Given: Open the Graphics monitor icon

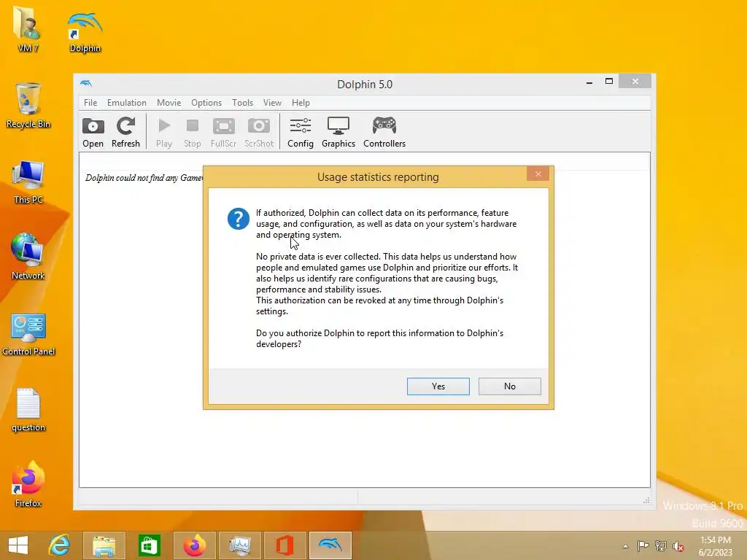Looking at the screenshot, I should [338, 133].
